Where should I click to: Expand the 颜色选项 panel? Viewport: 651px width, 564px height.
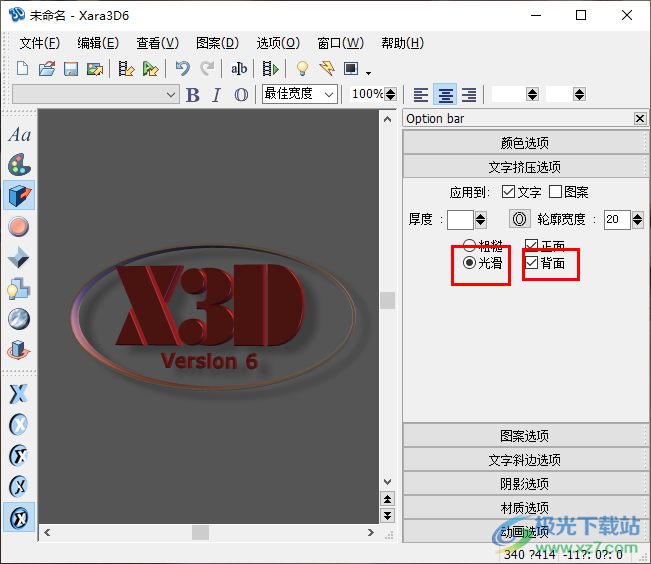(x=524, y=143)
